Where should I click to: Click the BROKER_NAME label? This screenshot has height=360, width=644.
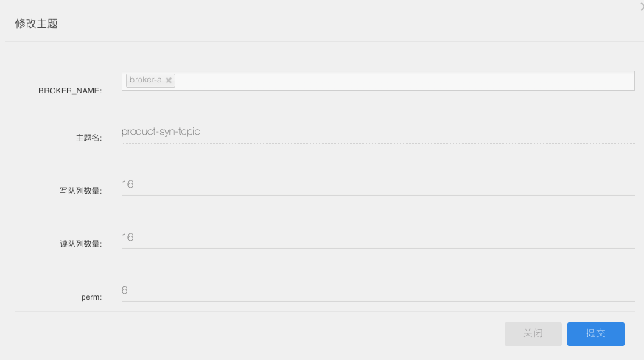pyautogui.click(x=70, y=91)
